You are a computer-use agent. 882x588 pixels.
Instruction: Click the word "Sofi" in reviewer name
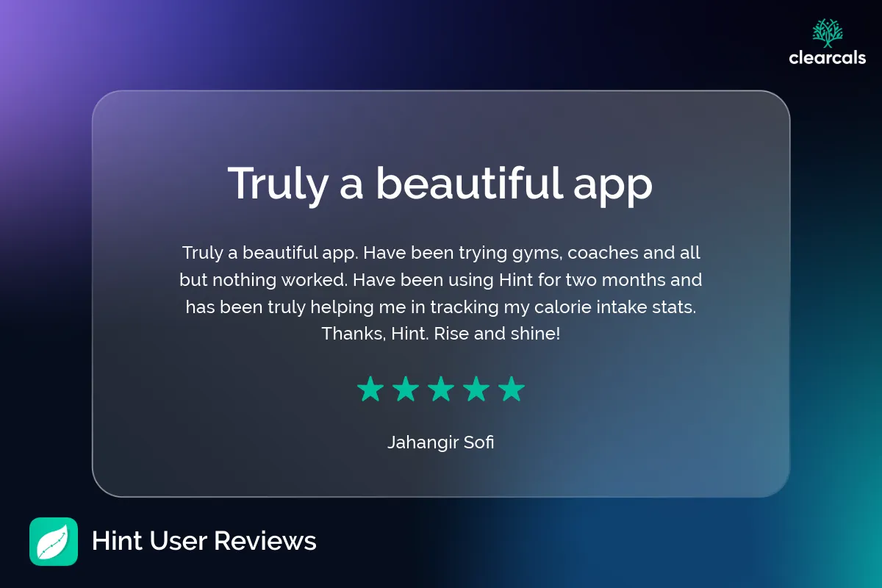[x=479, y=443]
